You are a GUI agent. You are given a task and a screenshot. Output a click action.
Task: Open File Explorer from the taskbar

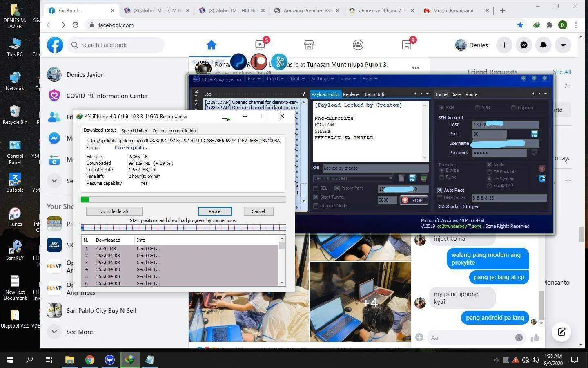pos(70,360)
